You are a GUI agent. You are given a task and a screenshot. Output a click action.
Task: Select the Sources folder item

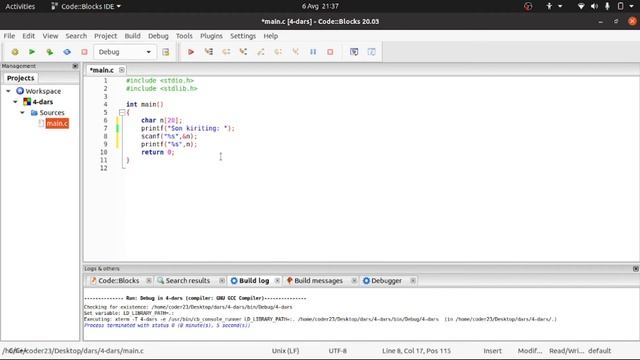(x=52, y=112)
